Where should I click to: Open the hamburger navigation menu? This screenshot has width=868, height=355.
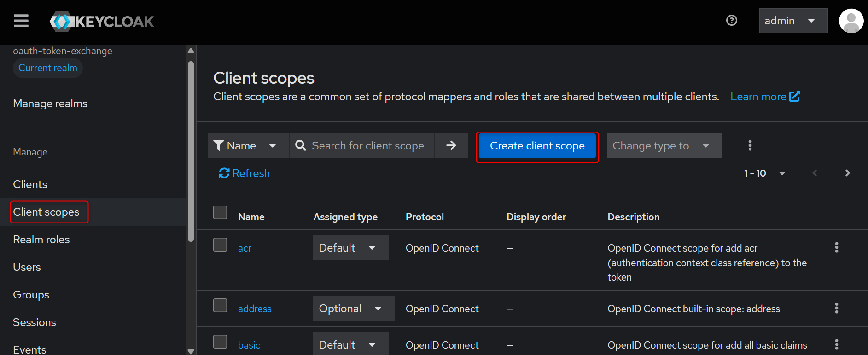pos(21,21)
